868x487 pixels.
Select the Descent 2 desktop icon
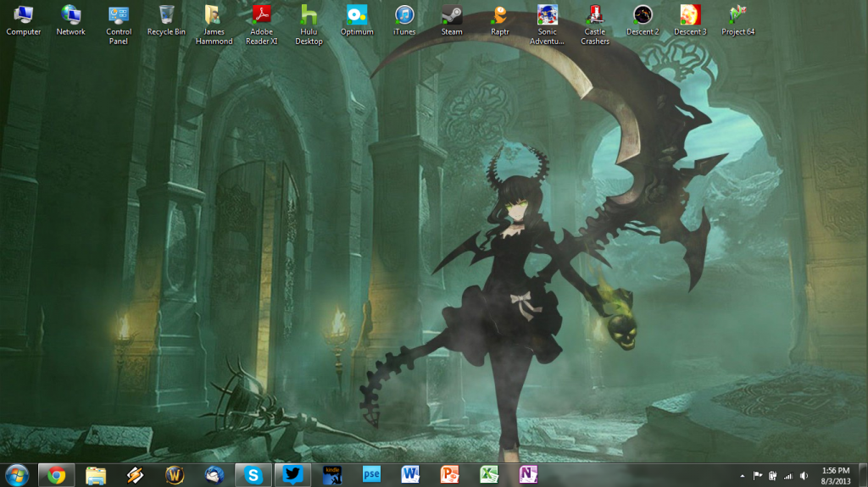643,20
